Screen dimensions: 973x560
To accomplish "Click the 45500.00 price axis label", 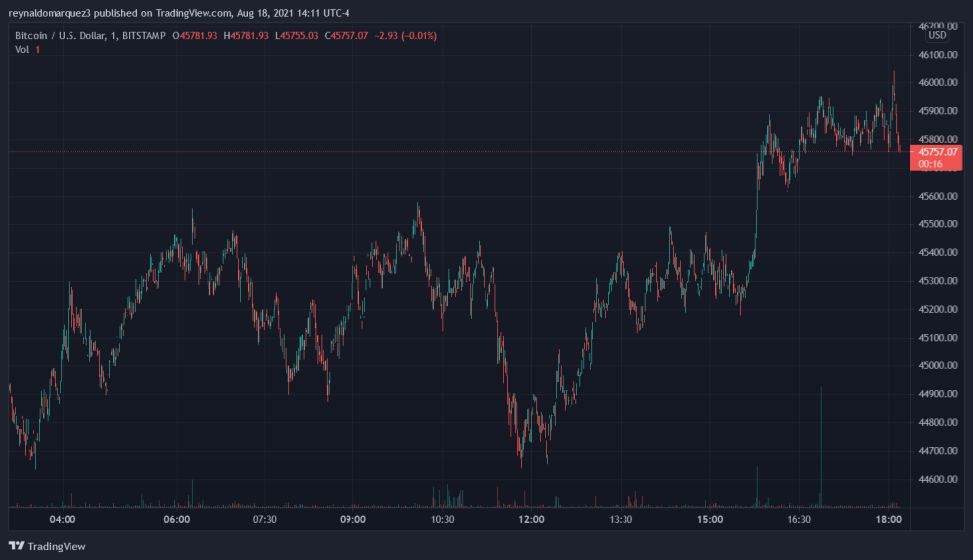I will (938, 224).
